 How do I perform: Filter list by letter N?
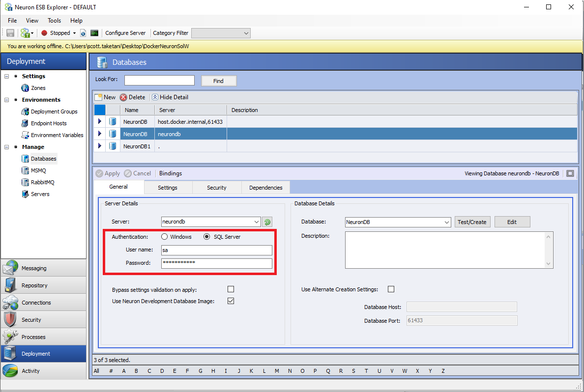tap(290, 371)
